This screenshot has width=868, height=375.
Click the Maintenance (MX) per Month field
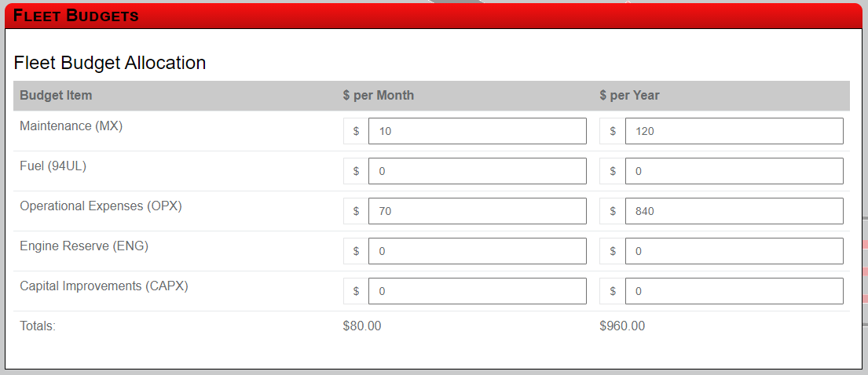click(477, 131)
